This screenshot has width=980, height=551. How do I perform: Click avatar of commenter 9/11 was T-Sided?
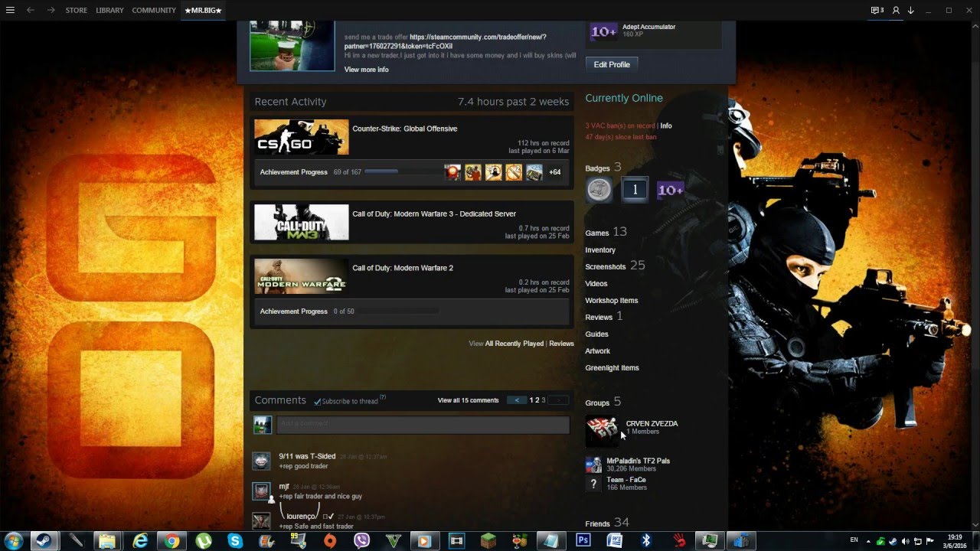262,461
